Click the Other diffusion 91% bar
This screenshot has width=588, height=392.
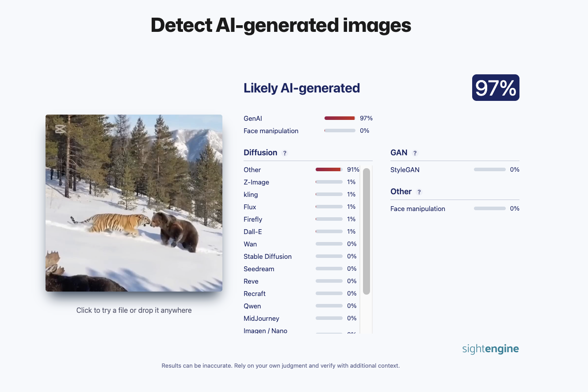[329, 169]
